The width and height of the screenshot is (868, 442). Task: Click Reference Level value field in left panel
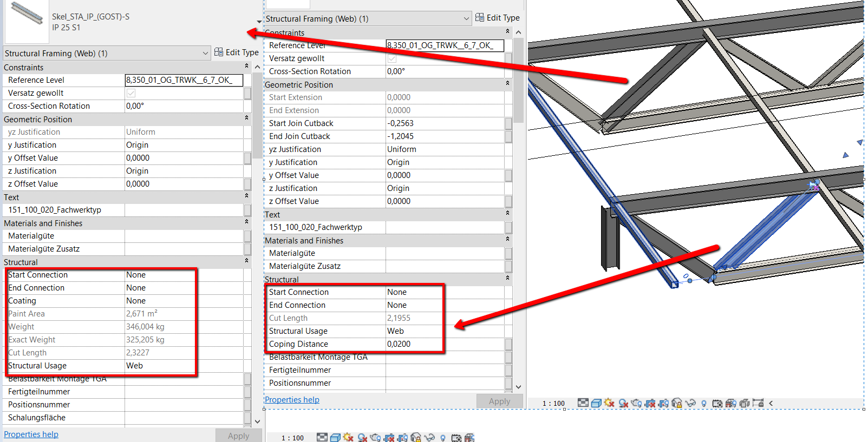click(x=184, y=80)
